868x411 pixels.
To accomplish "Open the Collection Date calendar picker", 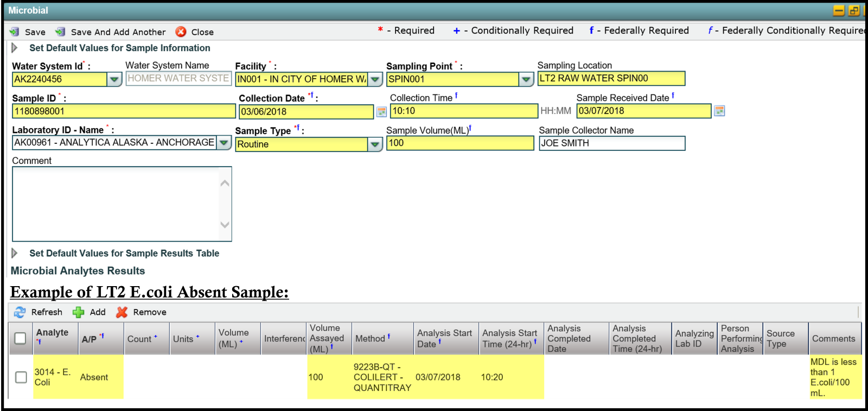I will tap(382, 112).
